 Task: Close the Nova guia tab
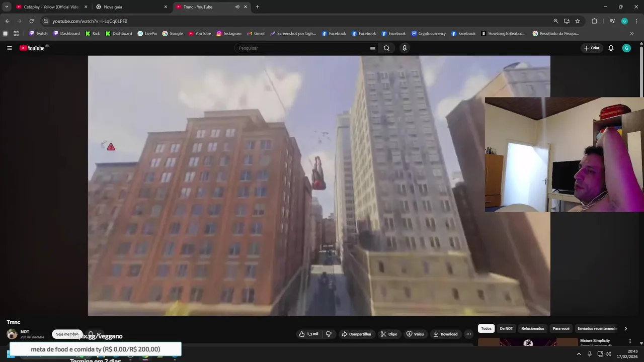[166, 7]
